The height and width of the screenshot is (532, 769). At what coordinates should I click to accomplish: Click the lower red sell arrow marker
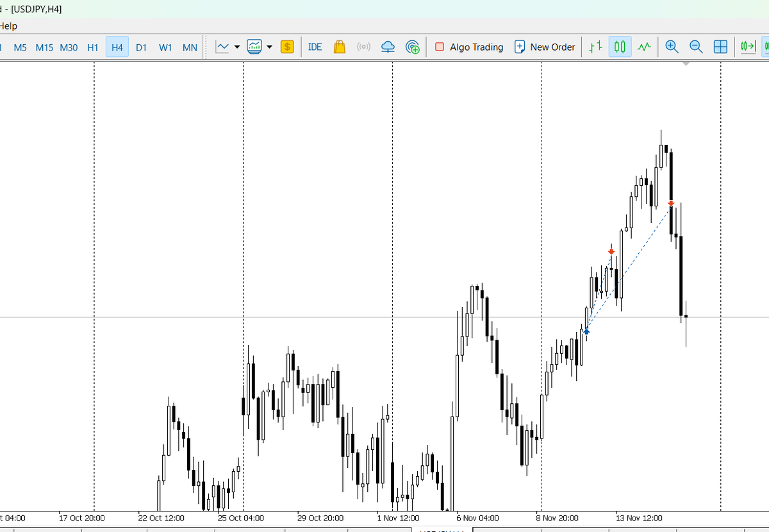point(611,252)
